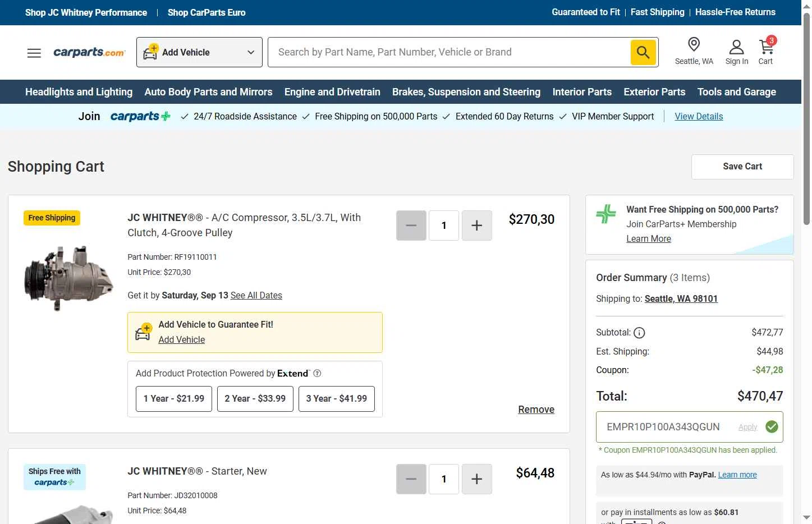
Task: Click the CarParts+ logo in Join banner
Action: tap(140, 116)
